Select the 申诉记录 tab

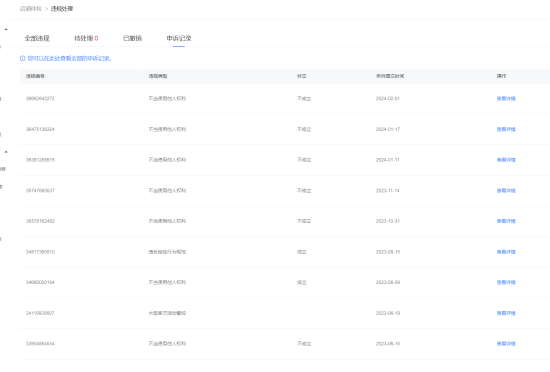[x=179, y=38]
